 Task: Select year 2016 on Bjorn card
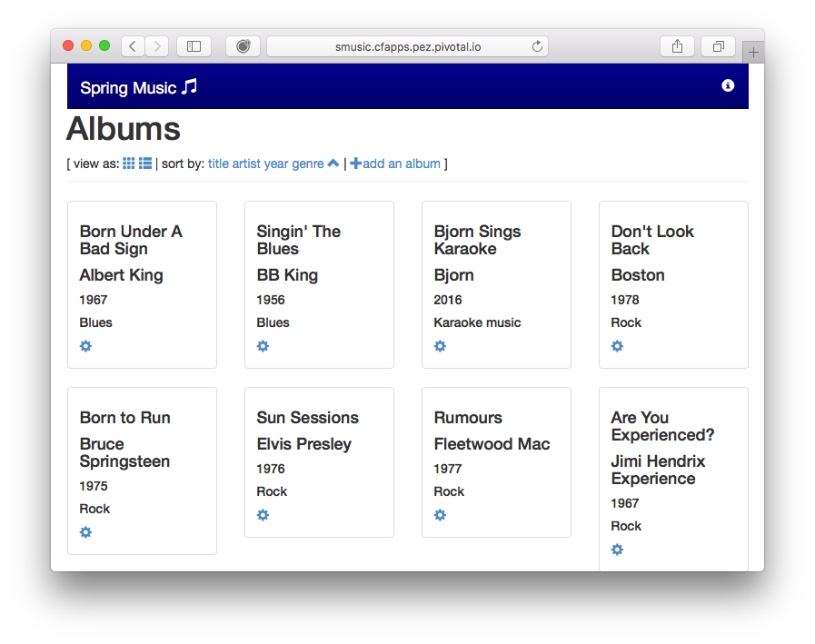pos(448,300)
